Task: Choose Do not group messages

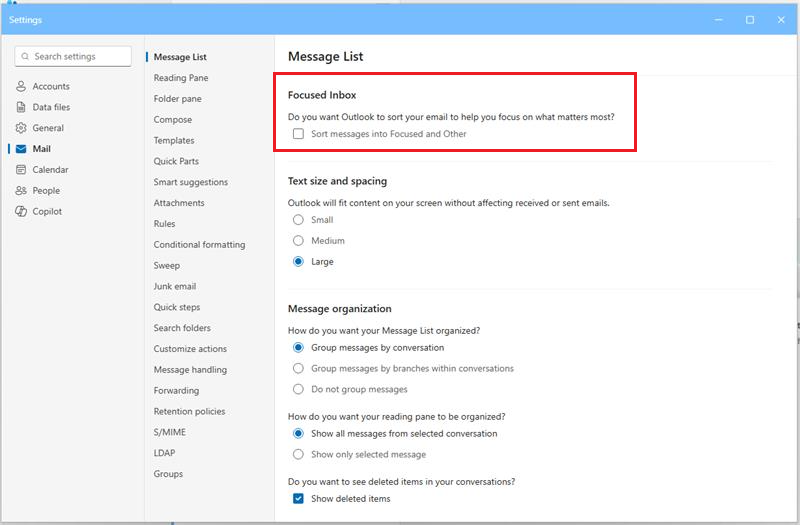Action: pos(298,389)
